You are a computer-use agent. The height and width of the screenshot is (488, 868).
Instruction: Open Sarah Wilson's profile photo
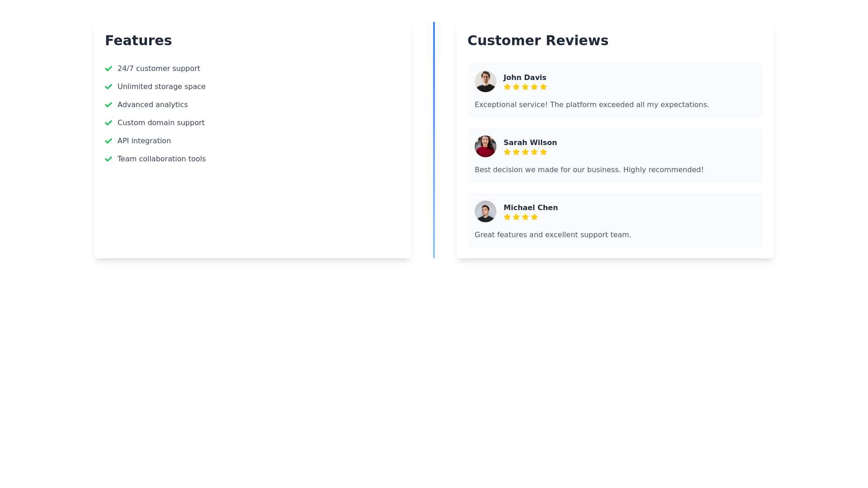point(486,146)
